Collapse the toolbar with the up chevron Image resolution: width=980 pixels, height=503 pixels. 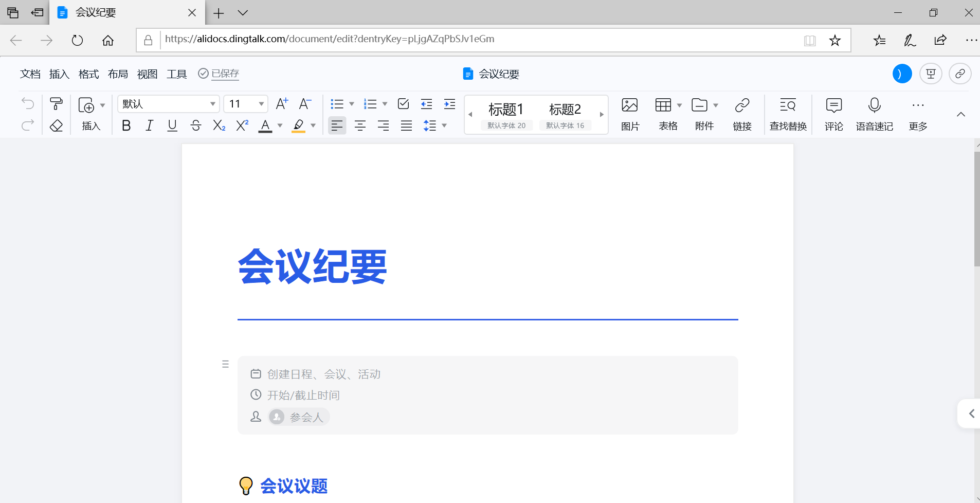(960, 114)
